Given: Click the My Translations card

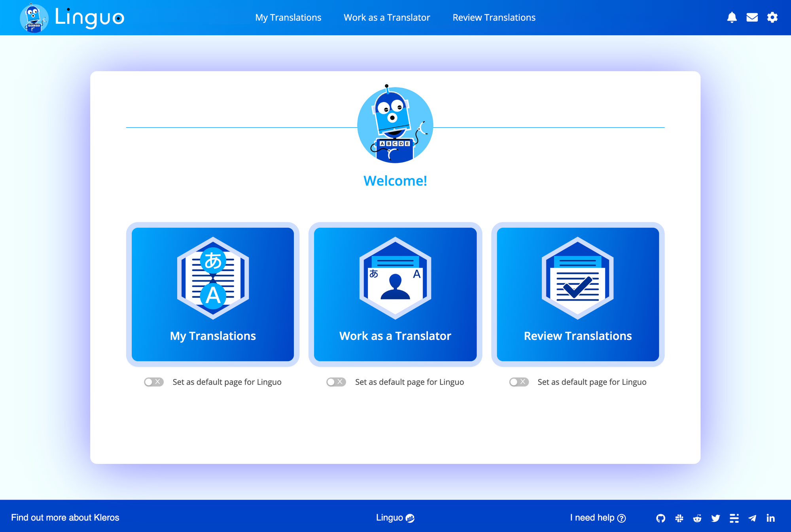Looking at the screenshot, I should pyautogui.click(x=213, y=294).
